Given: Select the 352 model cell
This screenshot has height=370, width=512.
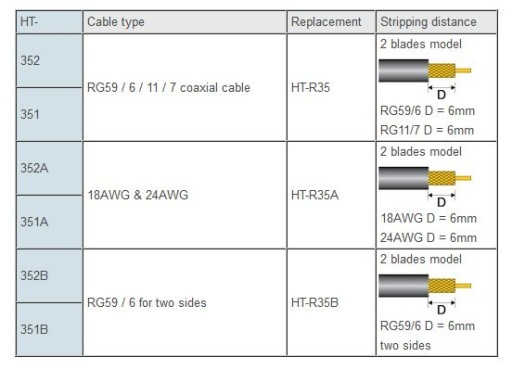Looking at the screenshot, I should pyautogui.click(x=49, y=60).
